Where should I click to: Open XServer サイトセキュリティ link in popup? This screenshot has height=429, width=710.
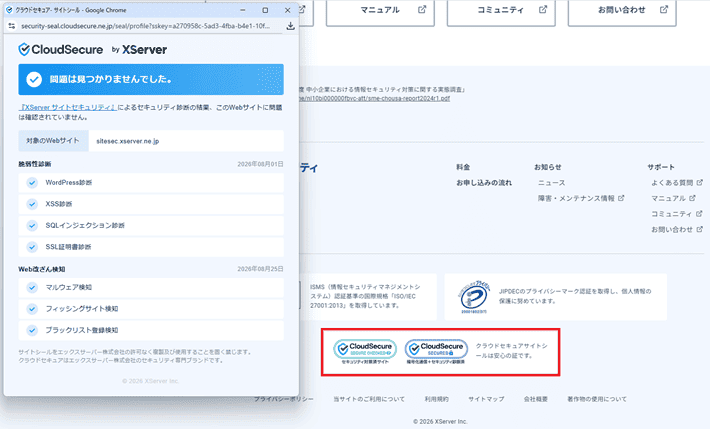point(67,107)
